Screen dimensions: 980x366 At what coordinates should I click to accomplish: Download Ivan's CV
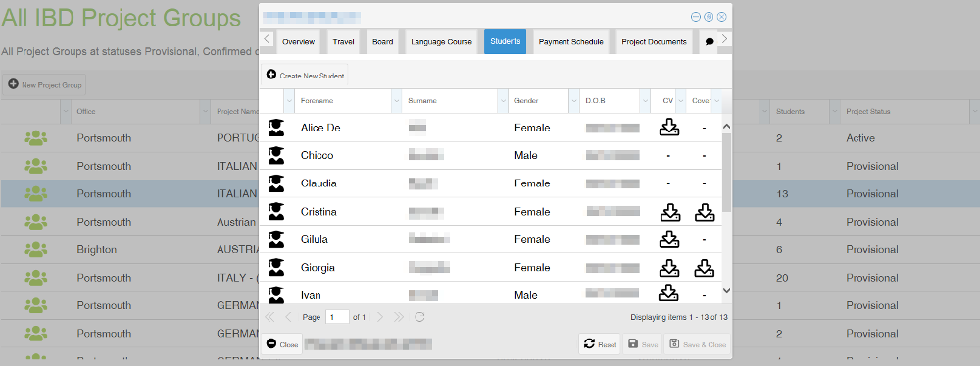point(669,292)
